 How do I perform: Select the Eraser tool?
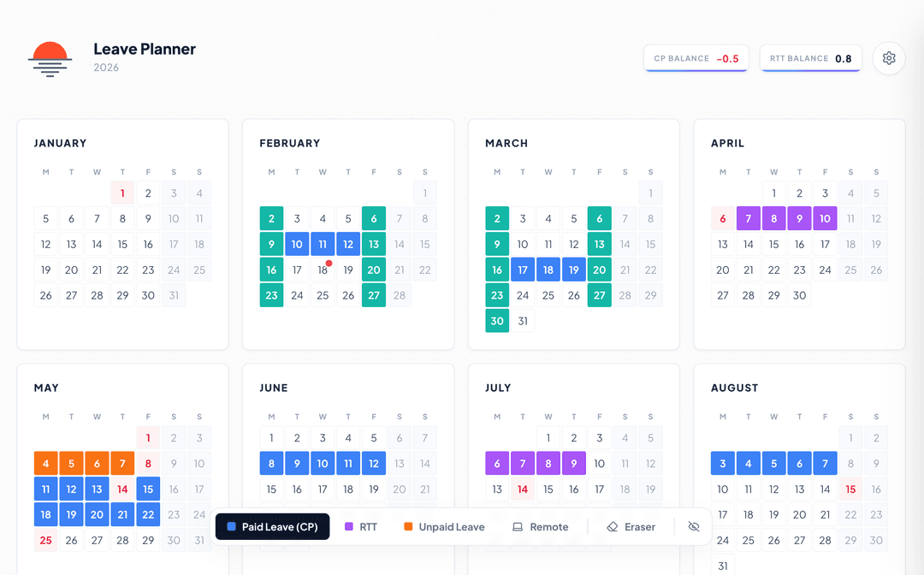pos(631,527)
